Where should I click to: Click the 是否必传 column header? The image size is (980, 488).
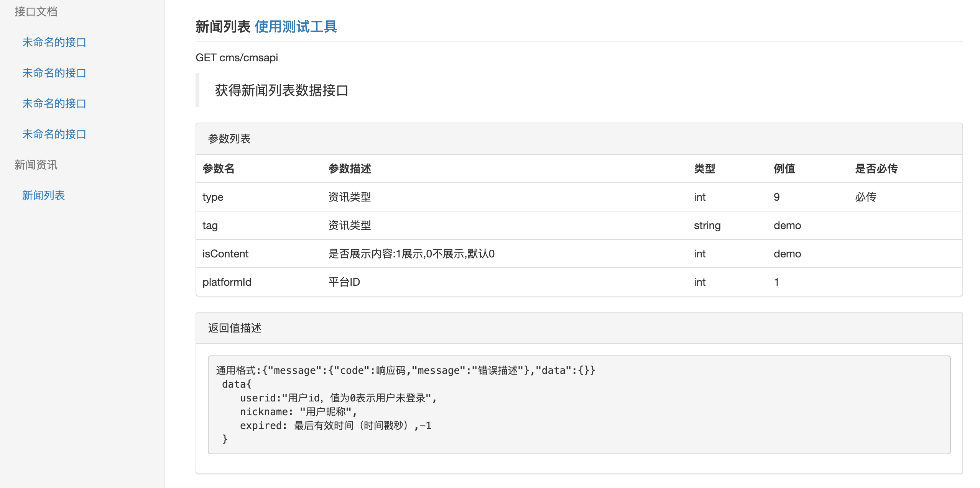coord(876,169)
